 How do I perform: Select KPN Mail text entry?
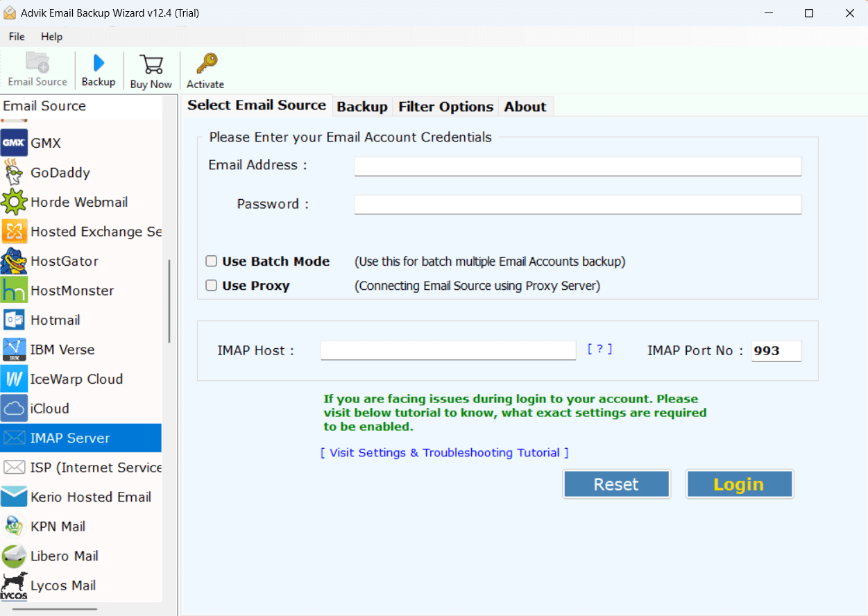[58, 526]
